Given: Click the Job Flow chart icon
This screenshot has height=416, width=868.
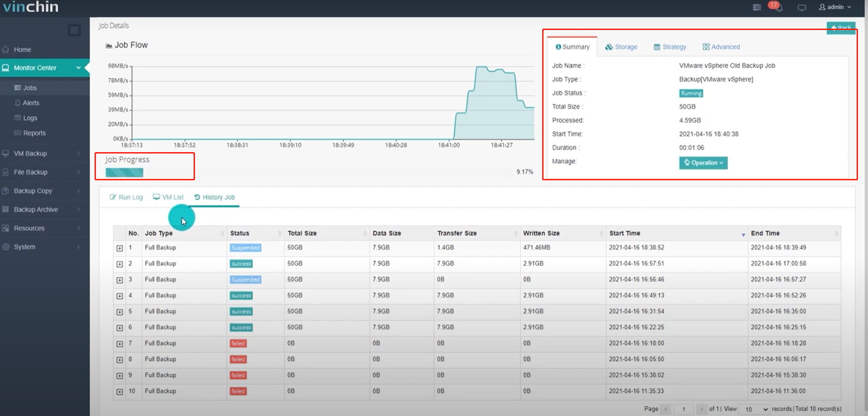Looking at the screenshot, I should pos(109,45).
